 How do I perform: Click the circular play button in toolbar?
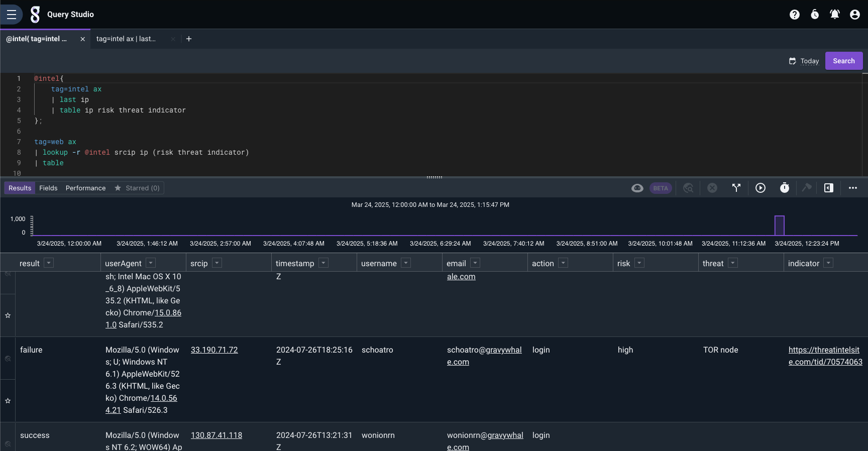click(761, 188)
